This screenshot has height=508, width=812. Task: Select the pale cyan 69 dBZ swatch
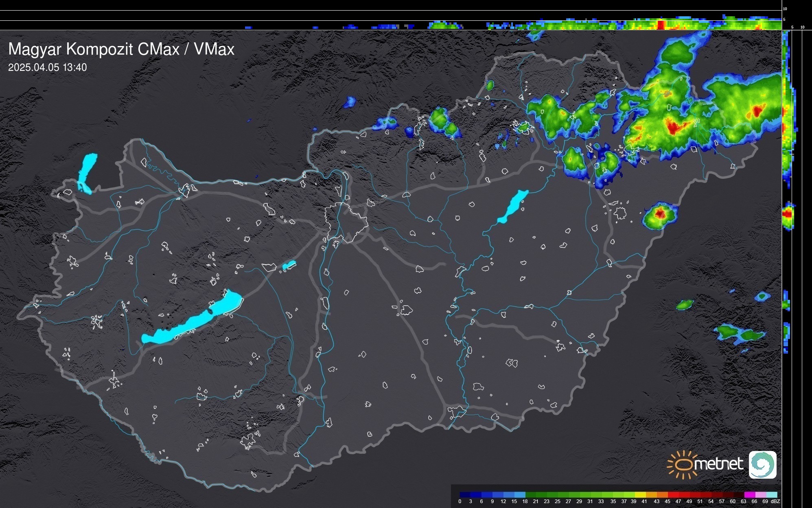771,495
